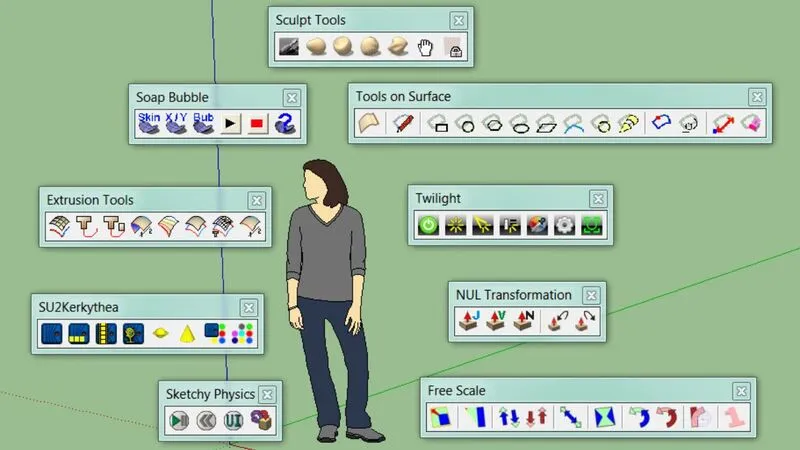This screenshot has height=450, width=800.
Task: Click the Skin icon in Soap Bubble
Action: (149, 123)
